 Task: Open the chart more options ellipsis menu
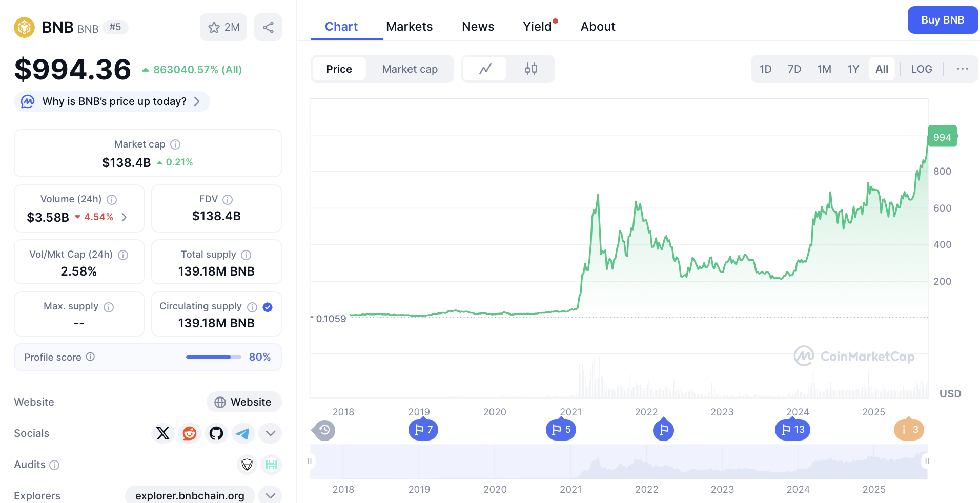pyautogui.click(x=962, y=69)
